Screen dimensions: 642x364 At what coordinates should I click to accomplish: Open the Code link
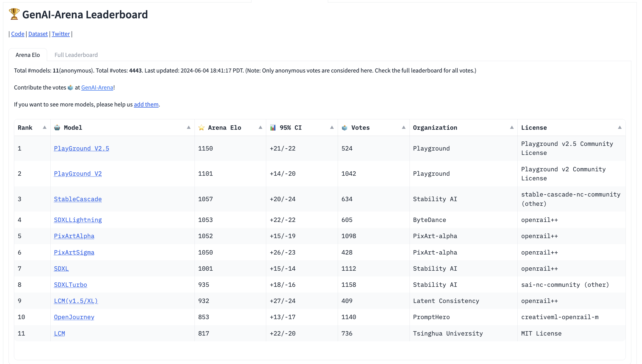pos(18,34)
